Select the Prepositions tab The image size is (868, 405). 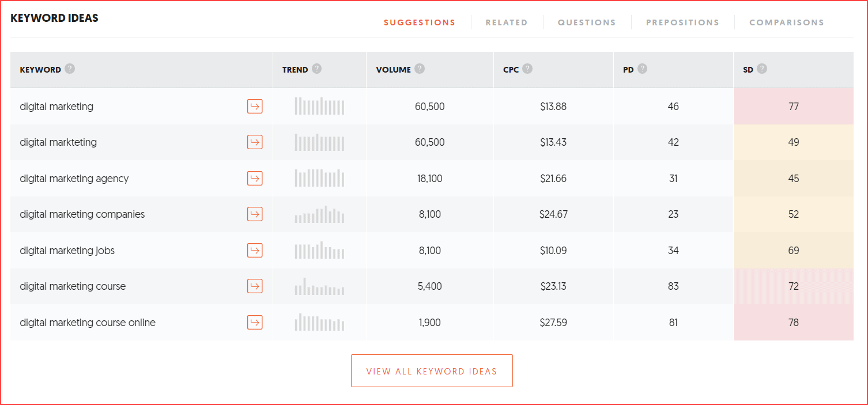[x=682, y=22]
